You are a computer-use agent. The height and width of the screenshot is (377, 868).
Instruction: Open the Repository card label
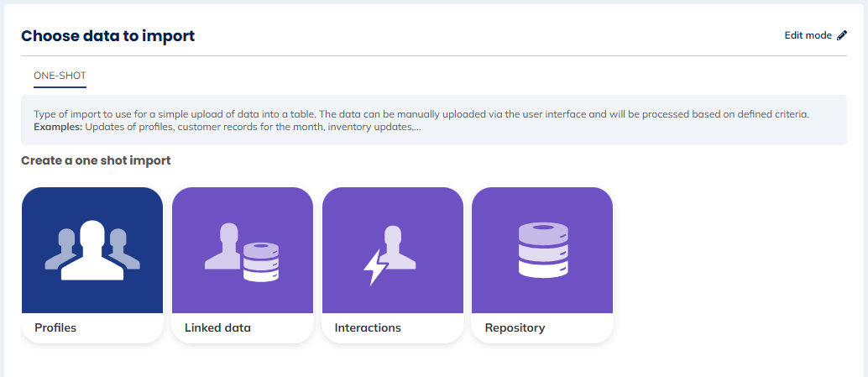[515, 327]
